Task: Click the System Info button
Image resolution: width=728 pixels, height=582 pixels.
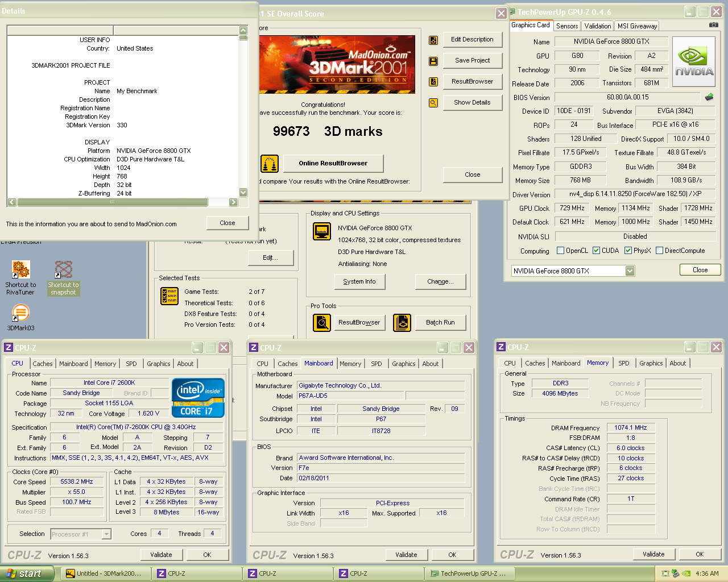Action: coord(359,281)
